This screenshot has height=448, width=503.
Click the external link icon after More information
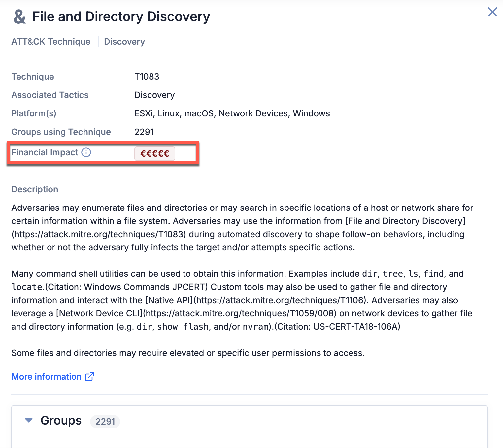[x=89, y=377]
